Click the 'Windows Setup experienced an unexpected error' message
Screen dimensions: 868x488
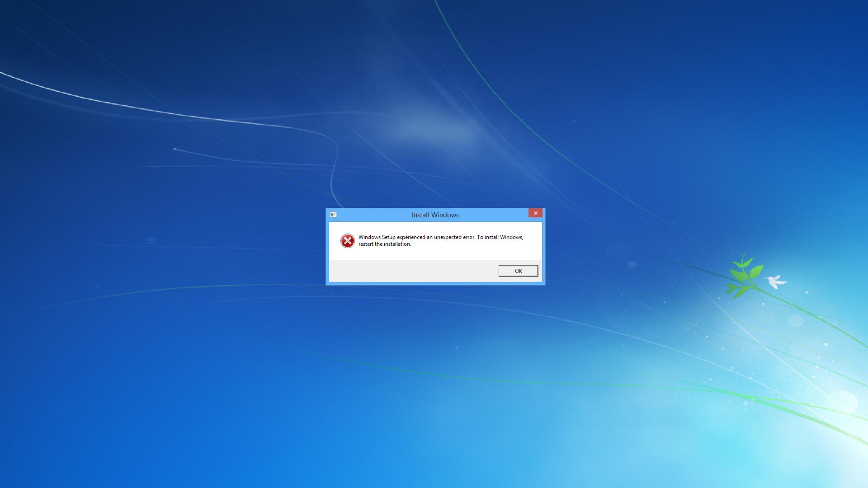coord(441,240)
